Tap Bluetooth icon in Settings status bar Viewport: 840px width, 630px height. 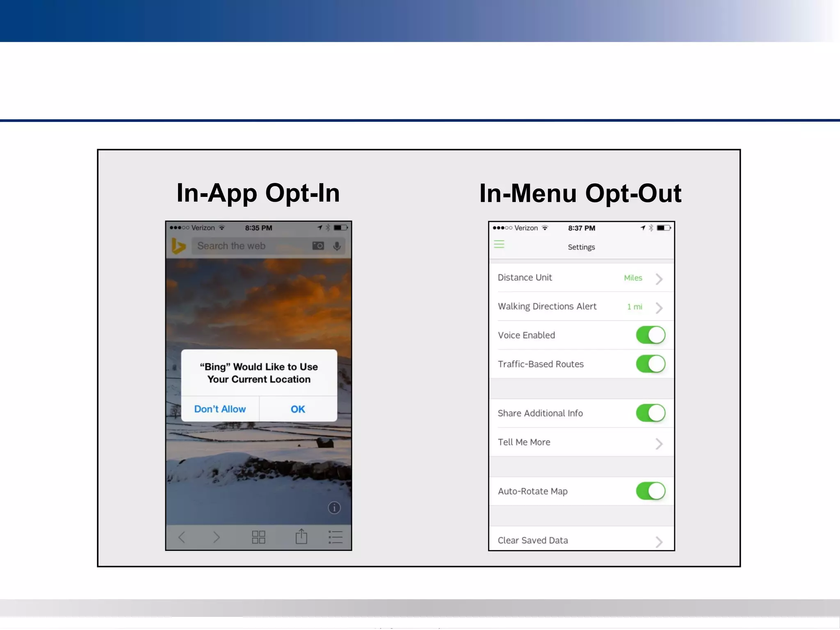(651, 228)
